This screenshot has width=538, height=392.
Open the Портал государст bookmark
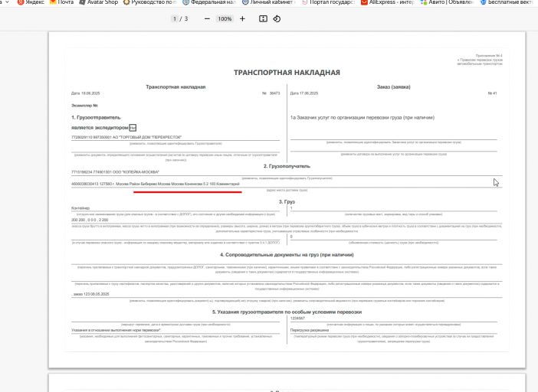click(328, 2)
